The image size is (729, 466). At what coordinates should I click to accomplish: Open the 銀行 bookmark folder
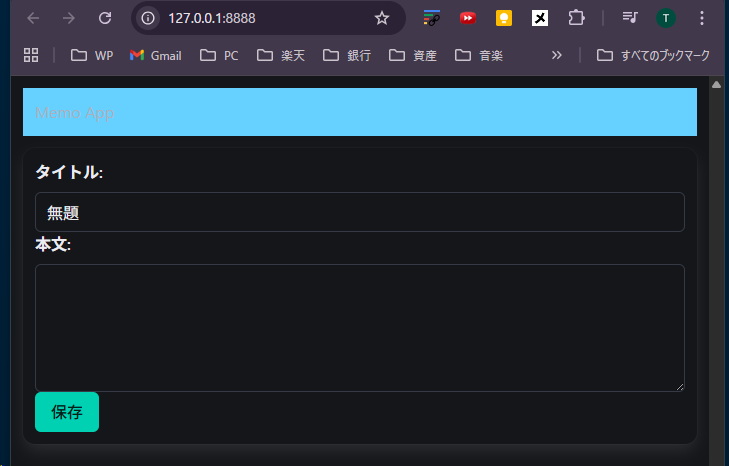[x=347, y=55]
